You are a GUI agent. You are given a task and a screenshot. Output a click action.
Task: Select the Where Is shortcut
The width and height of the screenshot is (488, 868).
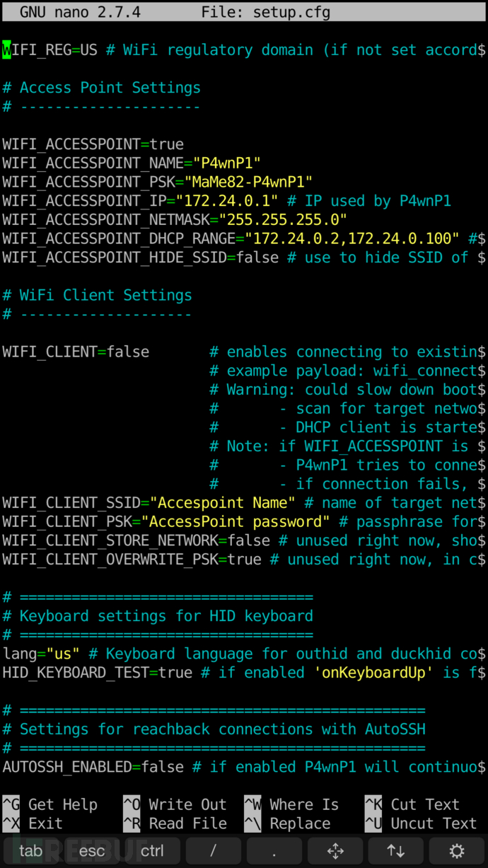pos(291,804)
